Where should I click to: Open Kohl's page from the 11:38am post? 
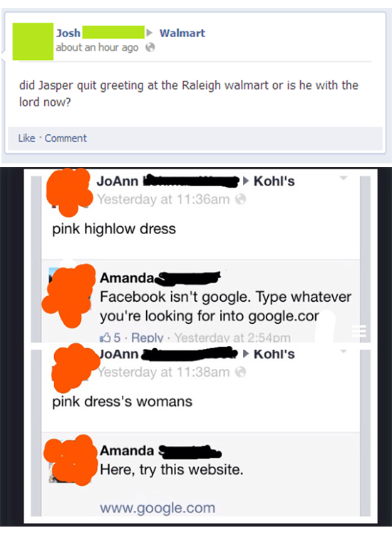[274, 354]
